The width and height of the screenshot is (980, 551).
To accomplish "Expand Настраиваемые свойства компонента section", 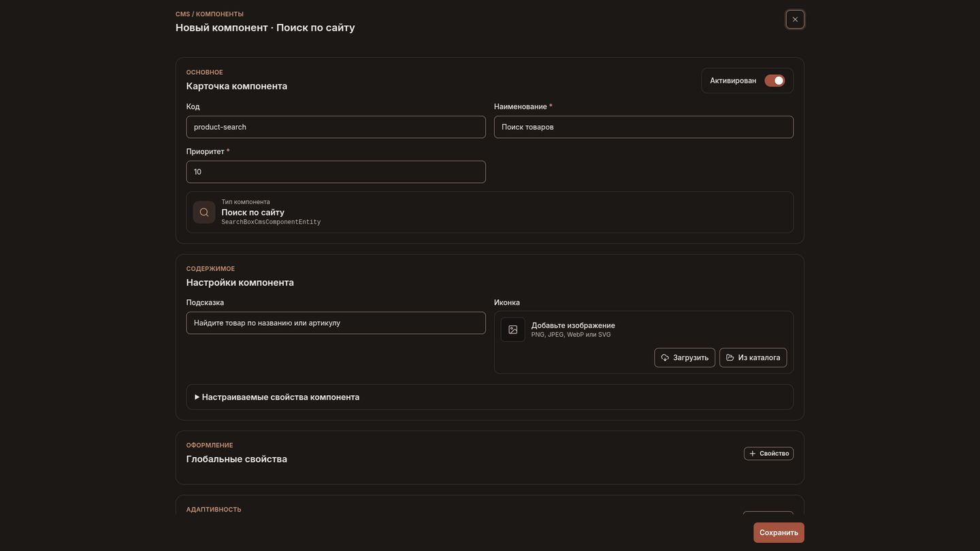I will point(490,397).
